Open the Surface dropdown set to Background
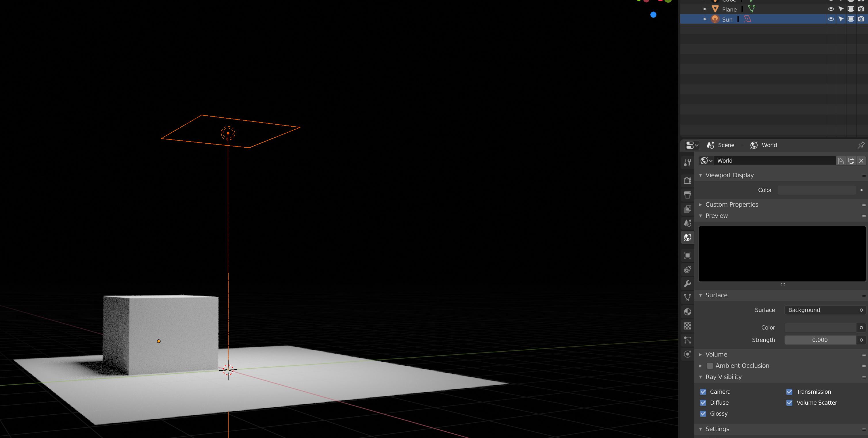This screenshot has width=868, height=438. (822, 310)
